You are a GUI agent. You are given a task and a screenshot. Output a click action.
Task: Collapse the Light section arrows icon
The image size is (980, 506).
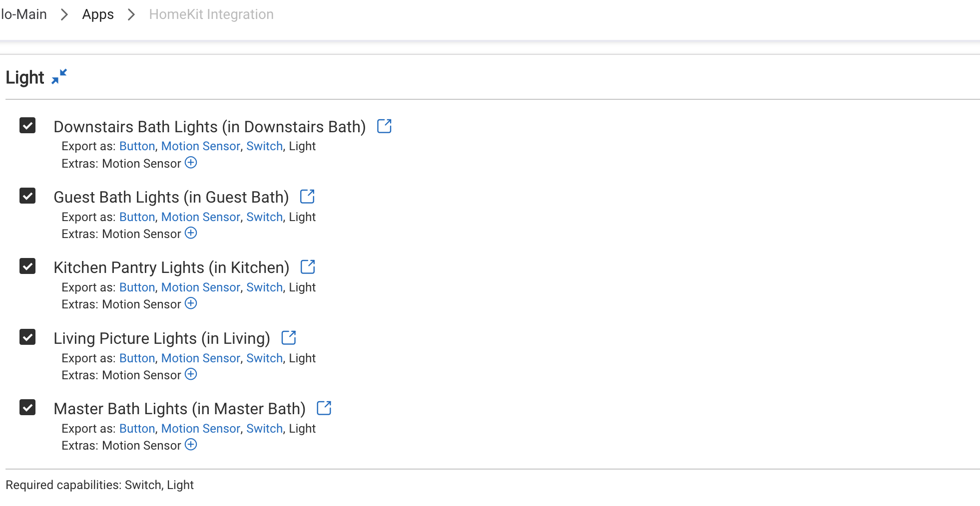[x=59, y=76]
